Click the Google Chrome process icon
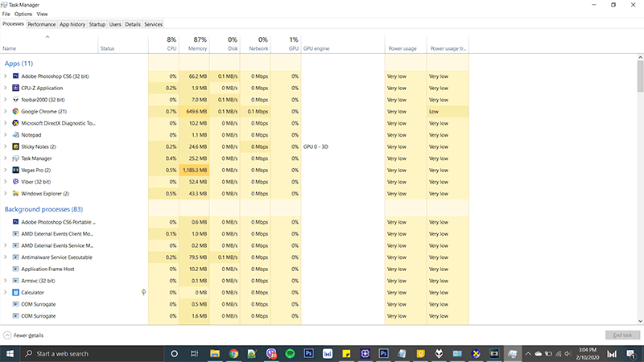Image resolution: width=644 pixels, height=362 pixels. pos(15,111)
